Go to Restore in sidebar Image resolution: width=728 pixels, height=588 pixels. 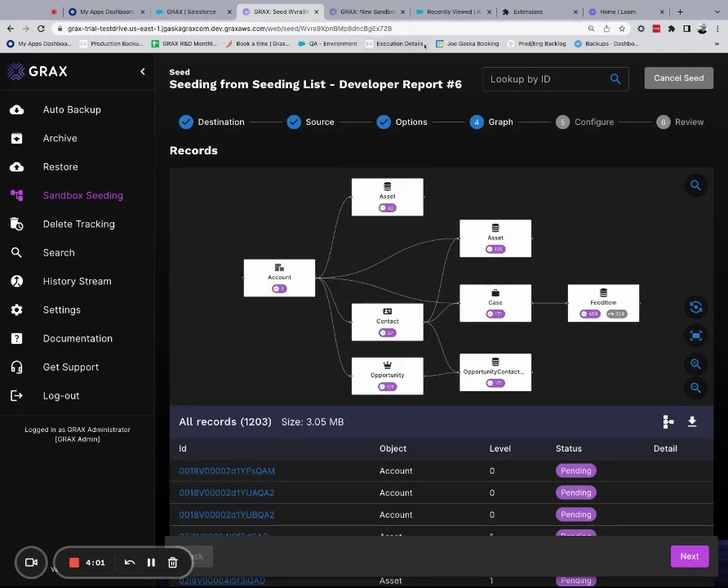tap(60, 167)
